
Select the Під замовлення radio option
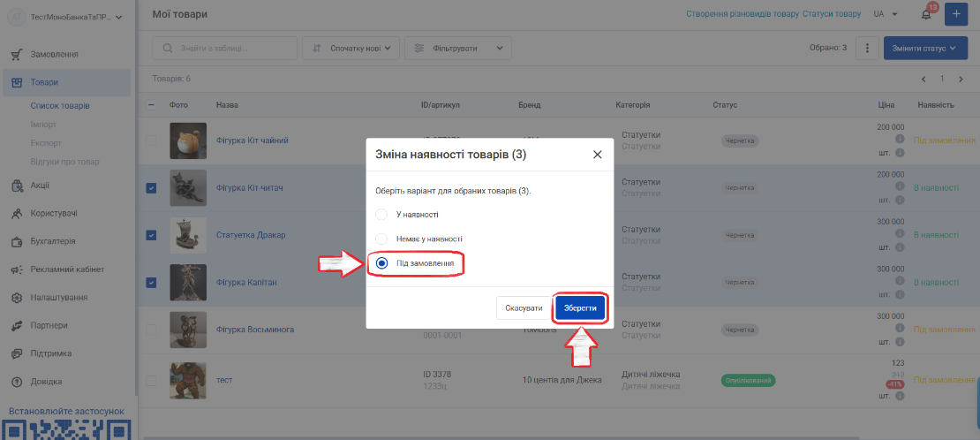tap(382, 263)
